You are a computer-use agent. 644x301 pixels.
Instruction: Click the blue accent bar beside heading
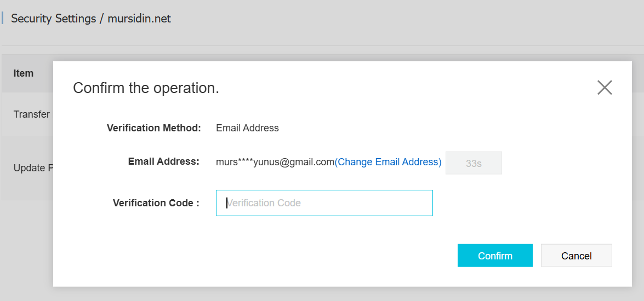[3, 19]
